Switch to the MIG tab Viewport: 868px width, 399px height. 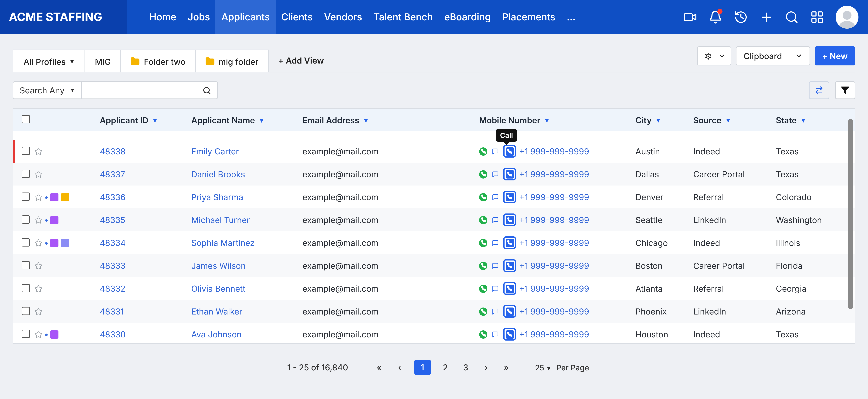pyautogui.click(x=103, y=62)
